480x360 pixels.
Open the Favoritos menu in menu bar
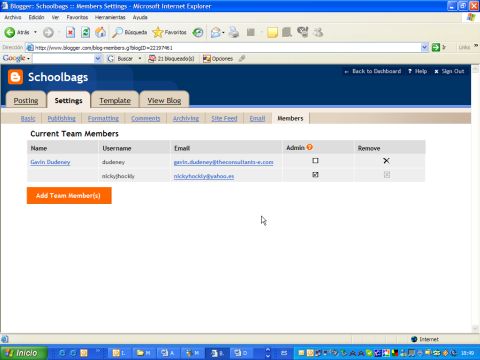[x=77, y=17]
